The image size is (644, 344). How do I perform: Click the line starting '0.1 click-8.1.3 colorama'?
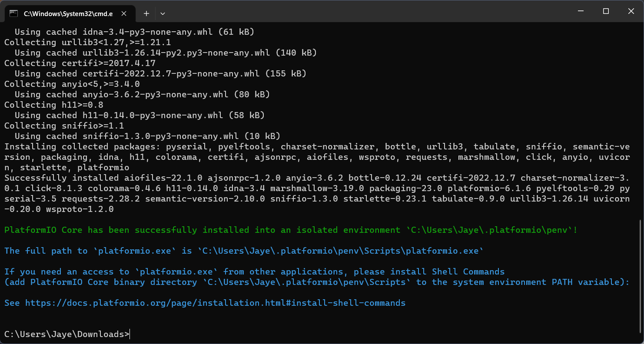click(317, 188)
